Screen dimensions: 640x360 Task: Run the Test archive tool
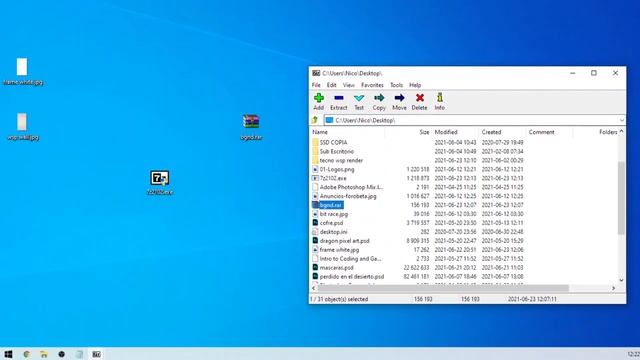tap(359, 102)
